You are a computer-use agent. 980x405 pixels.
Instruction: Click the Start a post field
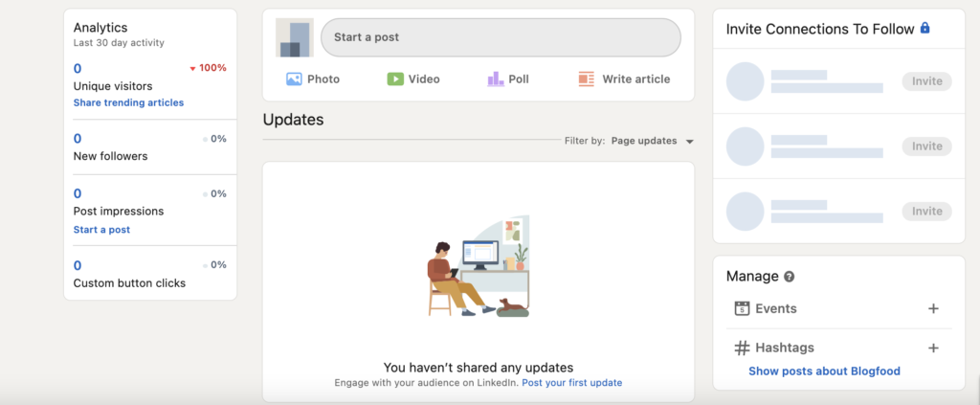click(x=501, y=37)
